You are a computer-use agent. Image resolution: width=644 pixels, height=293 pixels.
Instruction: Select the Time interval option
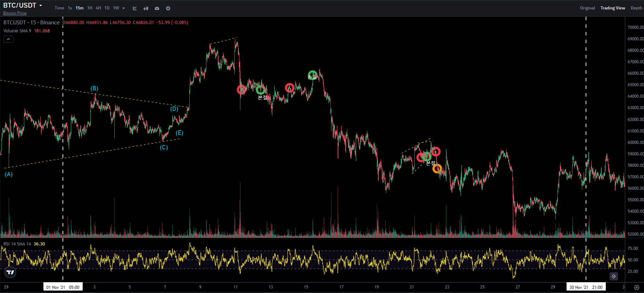(59, 8)
